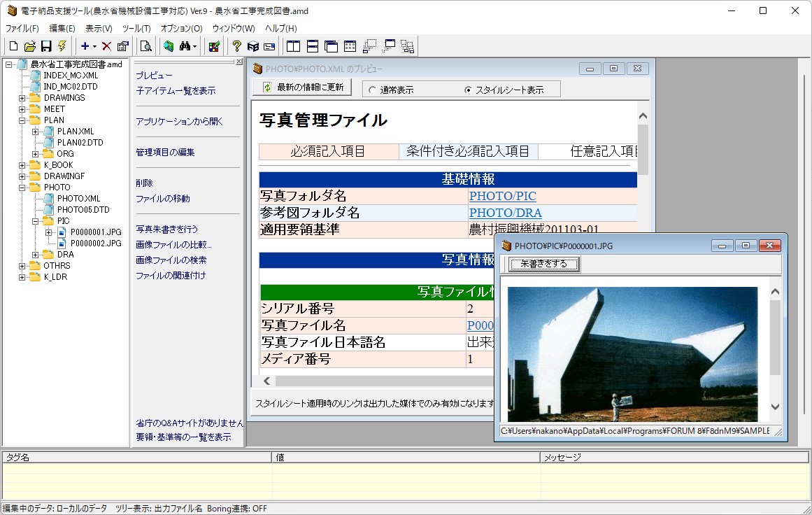Click the yellow lightning bolt toolbar icon
The height and width of the screenshot is (515, 812).
pos(62,46)
